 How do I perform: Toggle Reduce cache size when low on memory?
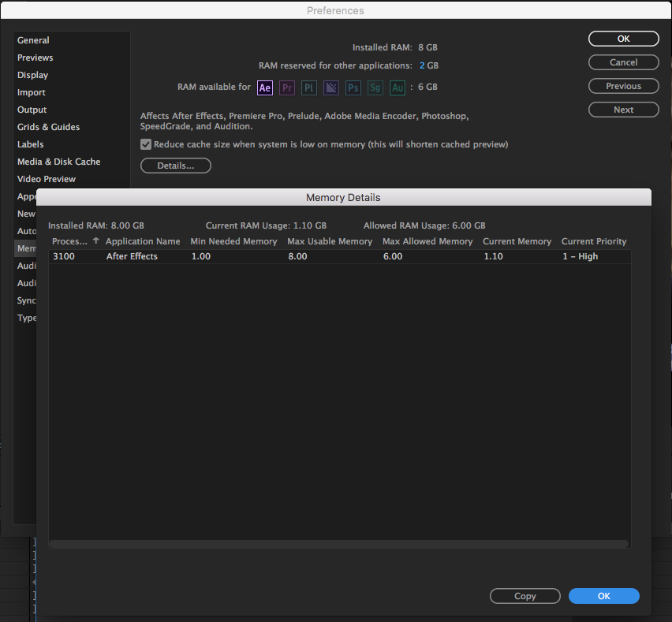pos(146,144)
